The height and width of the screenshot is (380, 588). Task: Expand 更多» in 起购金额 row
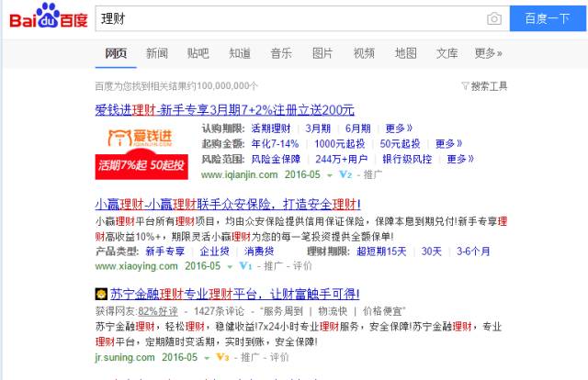tap(449, 144)
